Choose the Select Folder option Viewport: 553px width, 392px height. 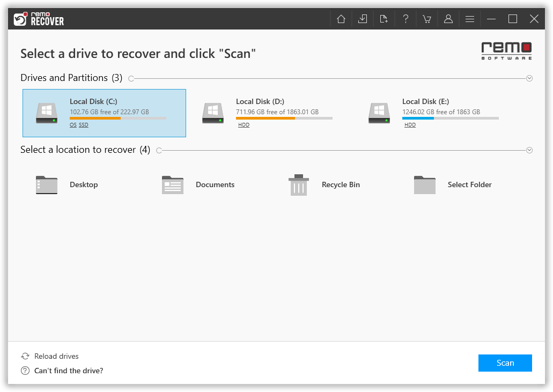point(424,184)
